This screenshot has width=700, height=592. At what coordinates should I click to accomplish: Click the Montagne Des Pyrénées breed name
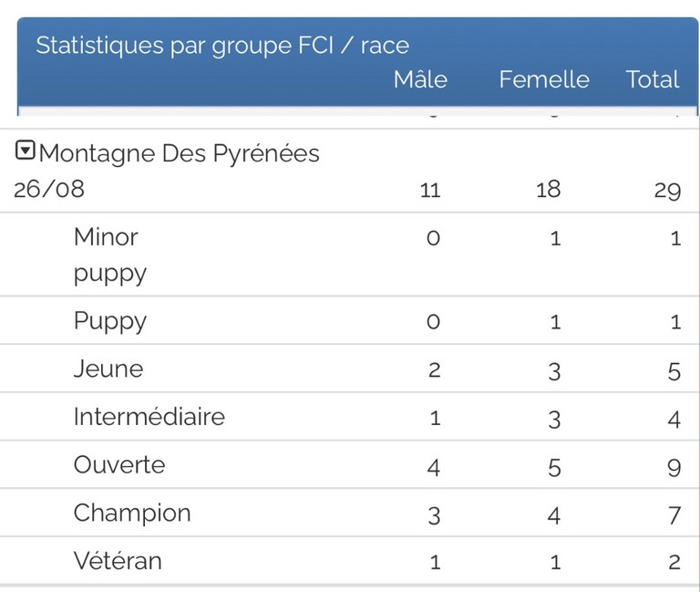(x=180, y=153)
